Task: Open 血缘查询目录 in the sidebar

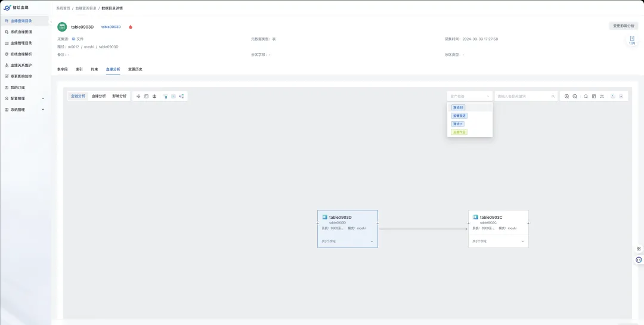Action: (x=24, y=20)
